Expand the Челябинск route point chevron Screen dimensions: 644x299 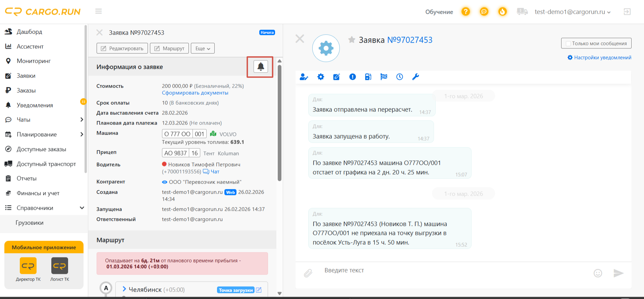coord(124,289)
